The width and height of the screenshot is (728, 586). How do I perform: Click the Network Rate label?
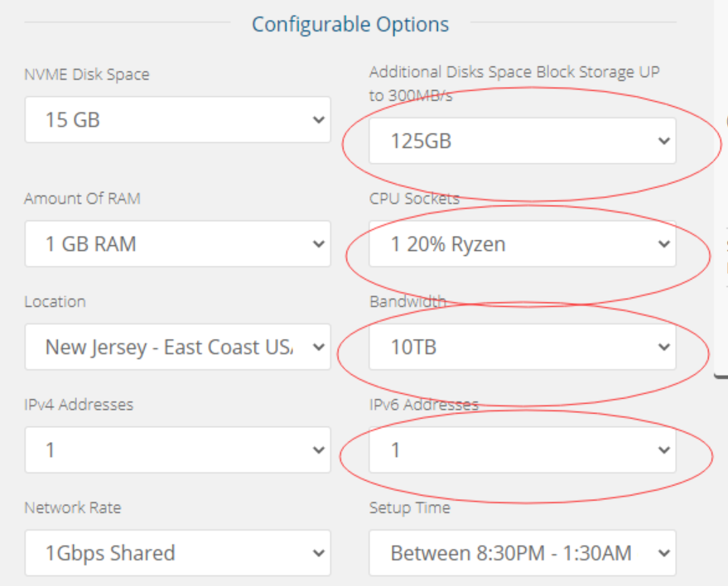pos(72,507)
